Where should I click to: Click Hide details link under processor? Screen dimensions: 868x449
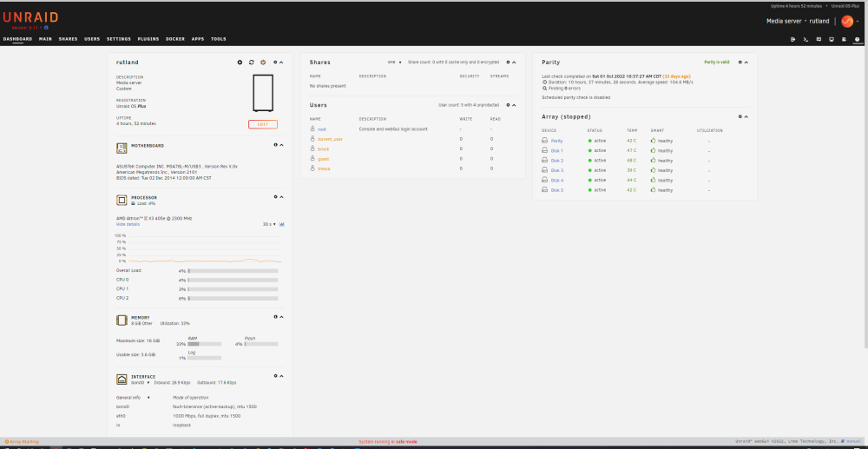tap(128, 224)
